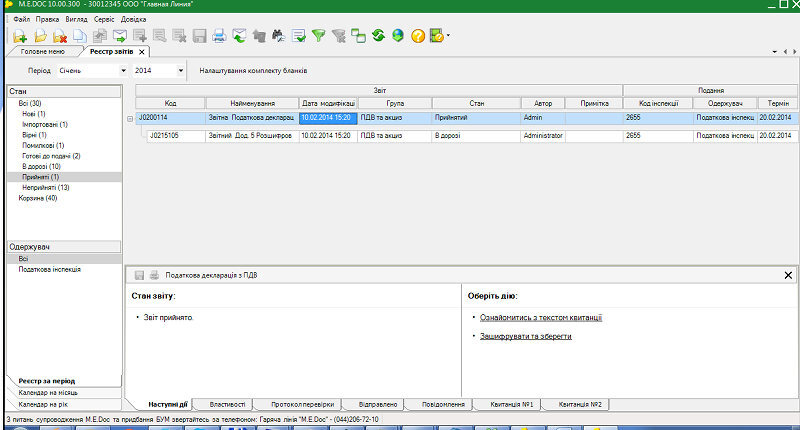Open the year 2014 dropdown
The image size is (800, 430).
point(181,71)
